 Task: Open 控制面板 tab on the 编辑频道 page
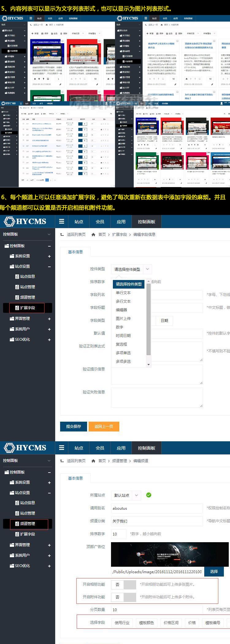point(147,448)
